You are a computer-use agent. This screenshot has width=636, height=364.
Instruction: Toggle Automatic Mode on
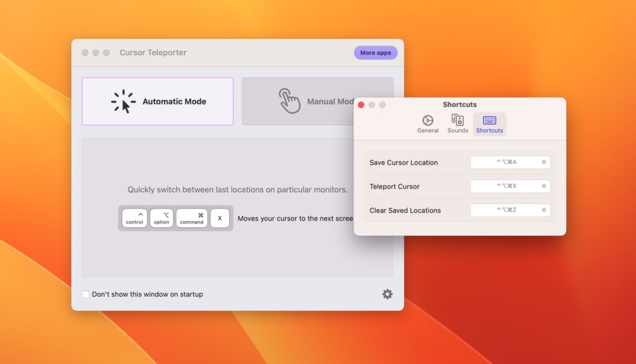point(157,101)
